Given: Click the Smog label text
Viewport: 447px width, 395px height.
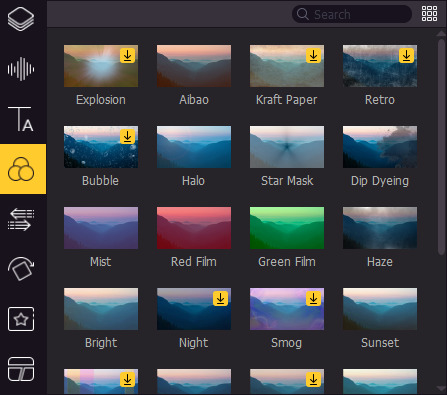Looking at the screenshot, I should click(x=287, y=343).
